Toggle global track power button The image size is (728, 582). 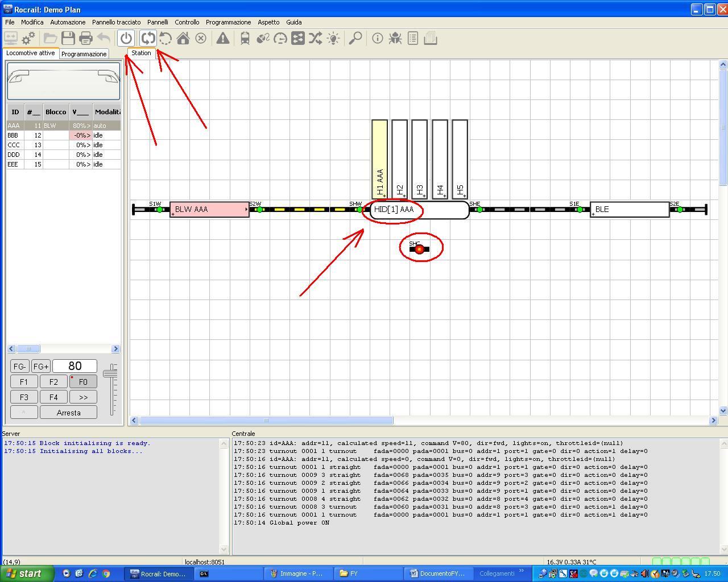point(126,39)
